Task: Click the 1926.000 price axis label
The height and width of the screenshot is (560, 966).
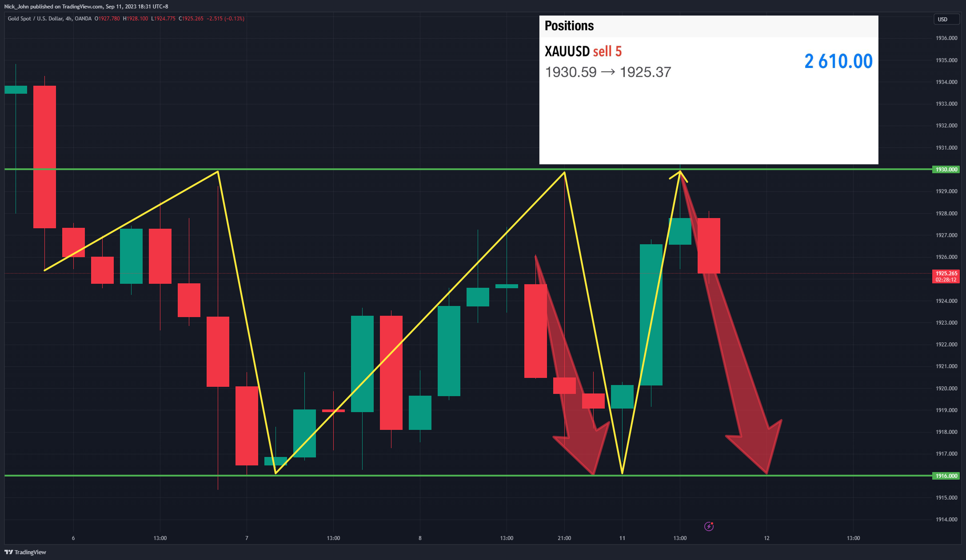Action: pyautogui.click(x=946, y=257)
